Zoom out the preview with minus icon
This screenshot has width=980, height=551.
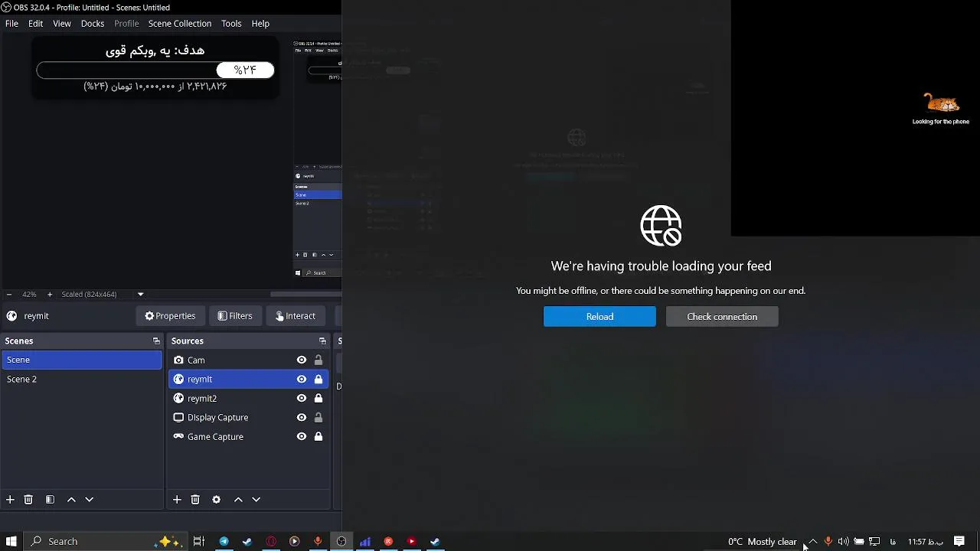coord(9,295)
